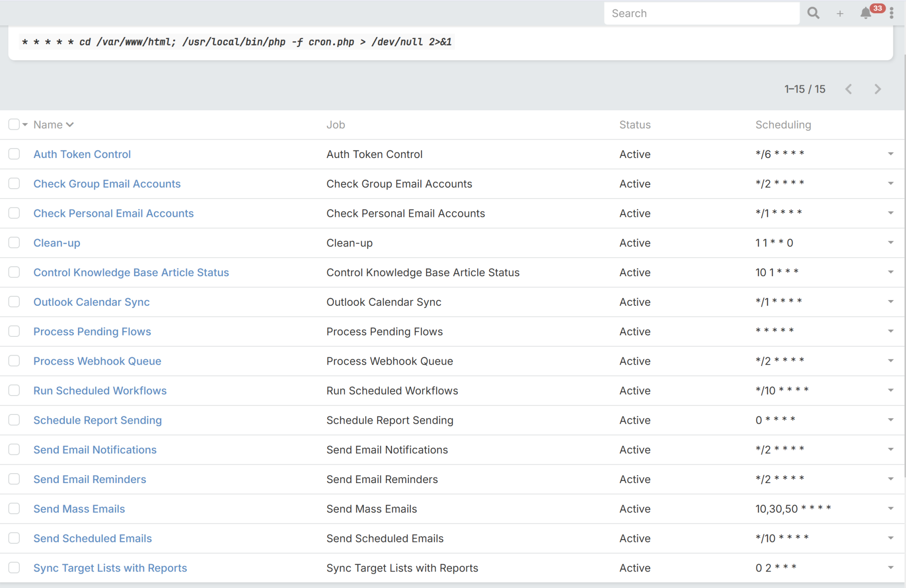Expand row actions for Auth Token Control
The image size is (906, 588).
[890, 154]
